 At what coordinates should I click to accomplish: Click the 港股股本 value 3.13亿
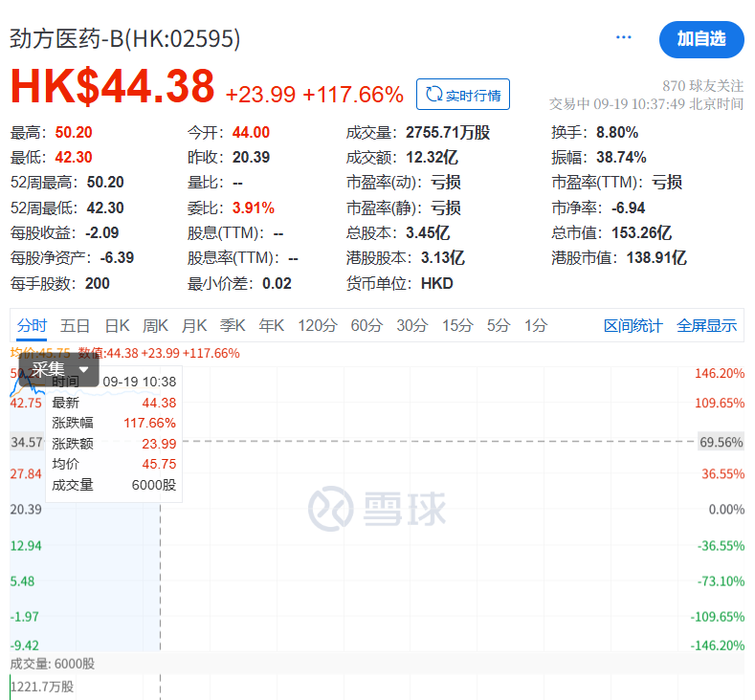click(x=442, y=258)
